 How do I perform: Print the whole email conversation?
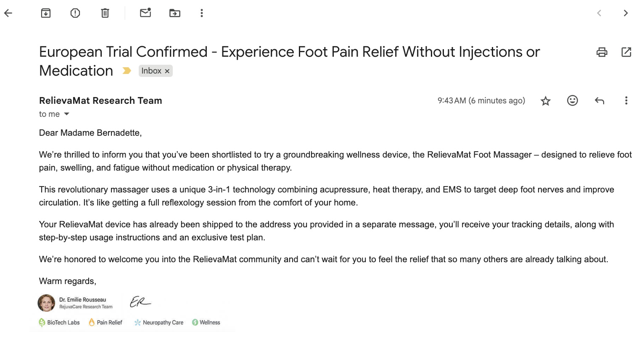602,52
